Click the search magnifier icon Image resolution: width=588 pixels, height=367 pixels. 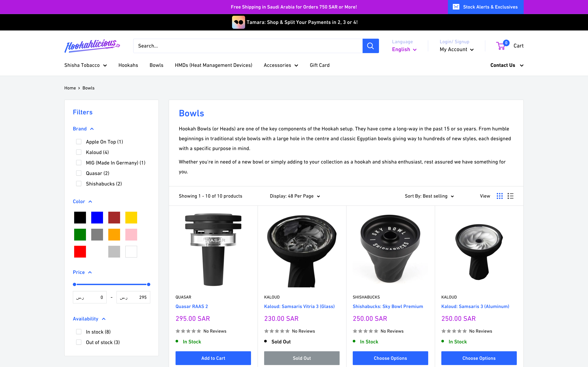click(x=371, y=46)
